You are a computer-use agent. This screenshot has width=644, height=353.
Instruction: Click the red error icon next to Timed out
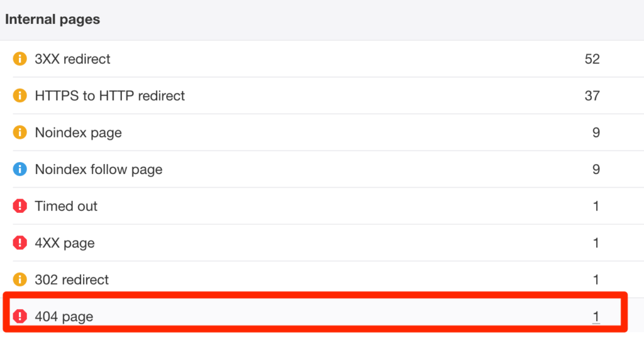(19, 206)
